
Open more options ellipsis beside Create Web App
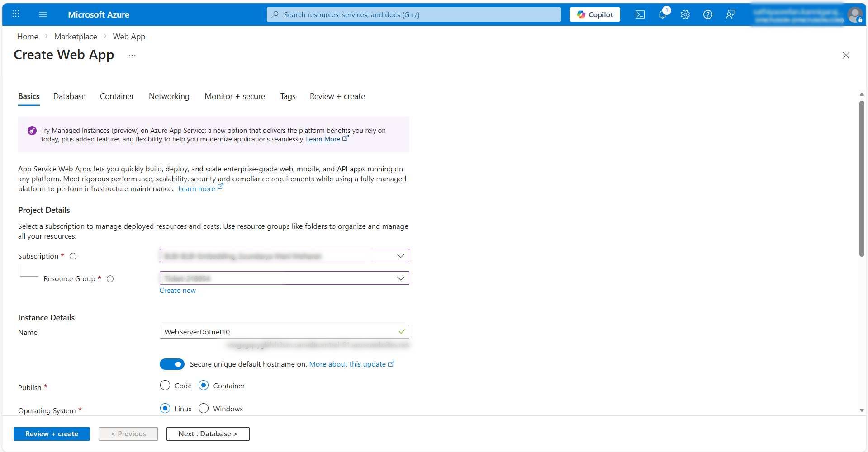132,55
